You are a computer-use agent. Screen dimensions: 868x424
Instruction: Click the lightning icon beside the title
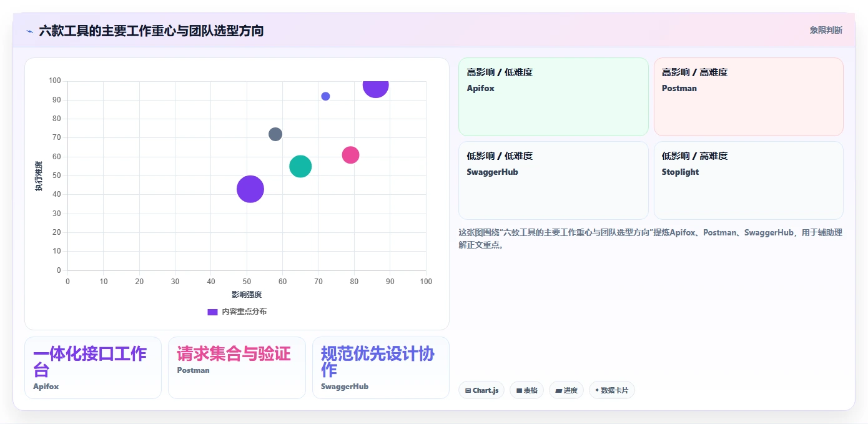coord(29,31)
